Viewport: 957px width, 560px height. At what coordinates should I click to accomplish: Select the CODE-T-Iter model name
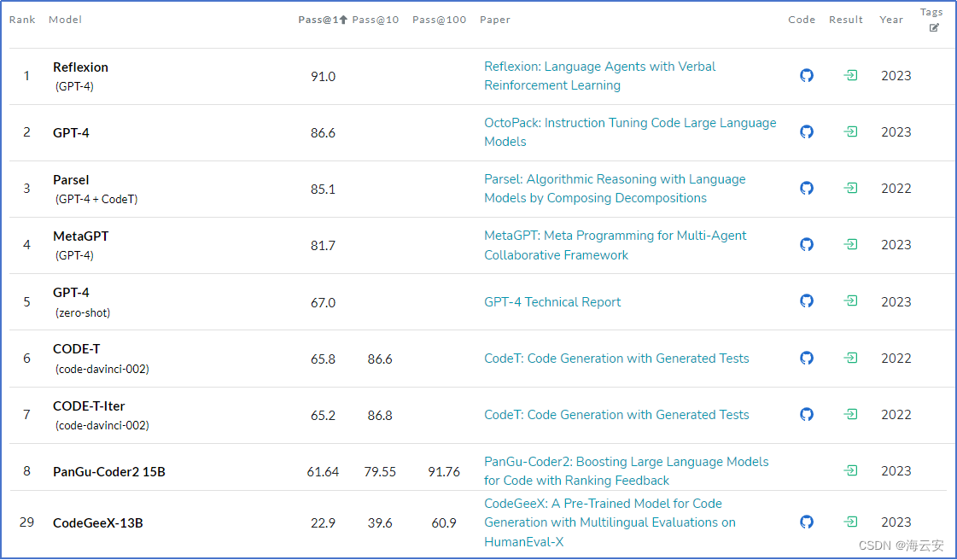click(x=89, y=406)
